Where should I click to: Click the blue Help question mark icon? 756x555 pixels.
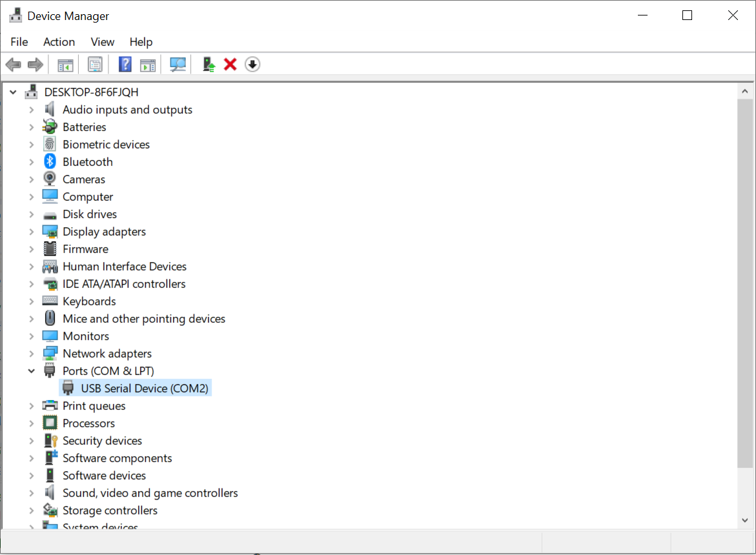[x=125, y=64]
